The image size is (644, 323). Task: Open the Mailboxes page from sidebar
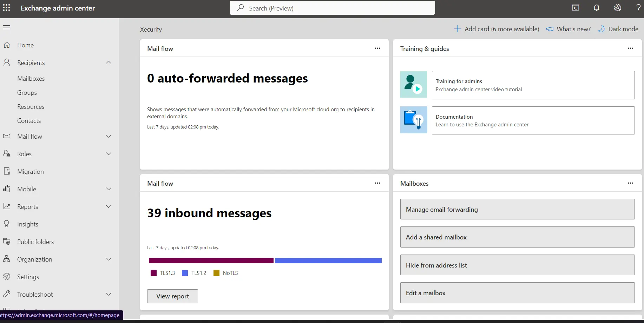31,78
